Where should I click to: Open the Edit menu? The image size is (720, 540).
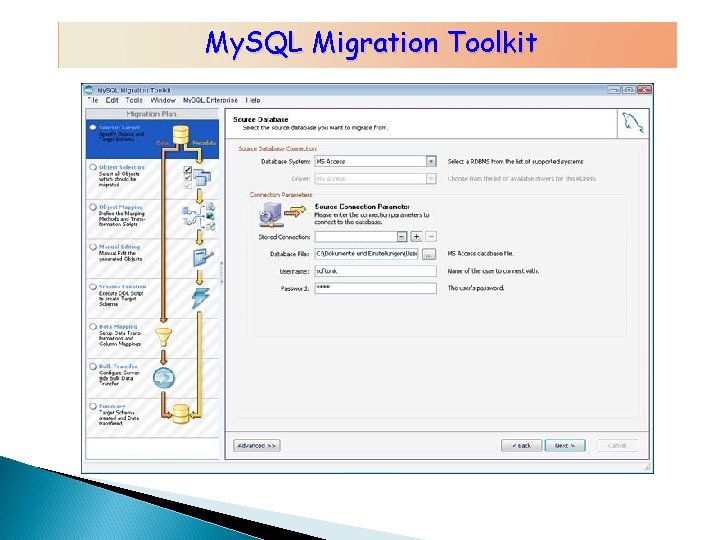[112, 100]
